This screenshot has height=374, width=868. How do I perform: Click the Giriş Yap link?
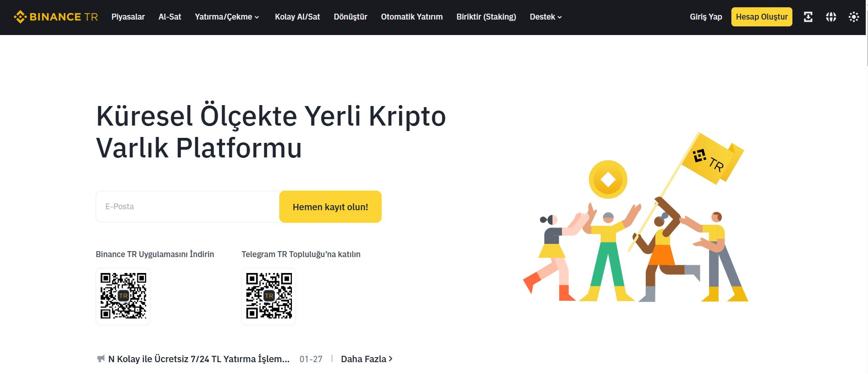(x=706, y=17)
